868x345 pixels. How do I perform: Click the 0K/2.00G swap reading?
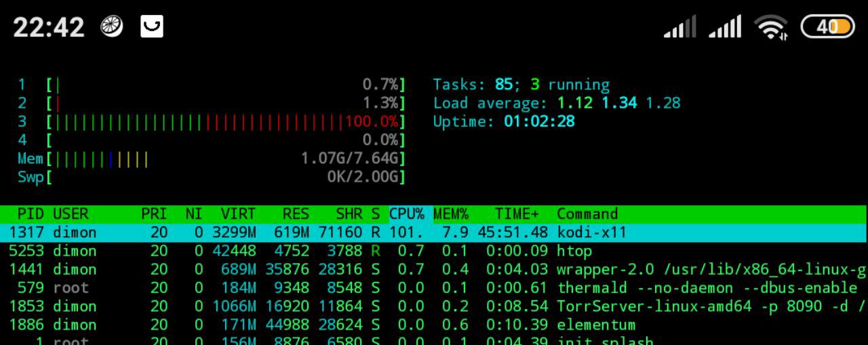362,178
